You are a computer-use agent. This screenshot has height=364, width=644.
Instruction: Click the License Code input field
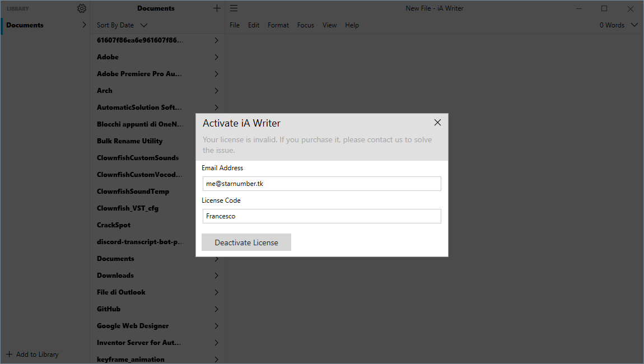tap(321, 216)
